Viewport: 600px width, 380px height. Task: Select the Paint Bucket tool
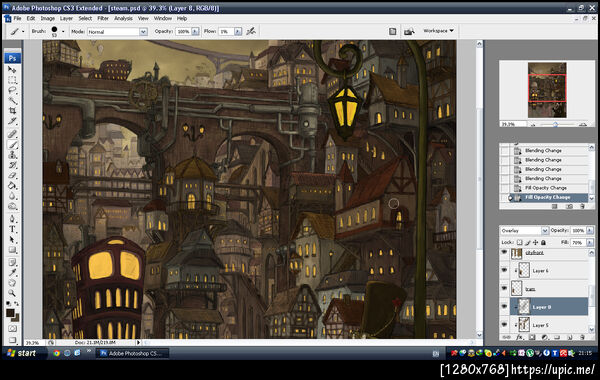12,186
